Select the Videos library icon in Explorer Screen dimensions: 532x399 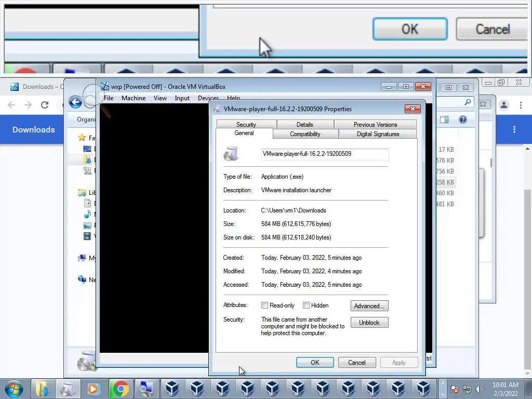[87, 236]
